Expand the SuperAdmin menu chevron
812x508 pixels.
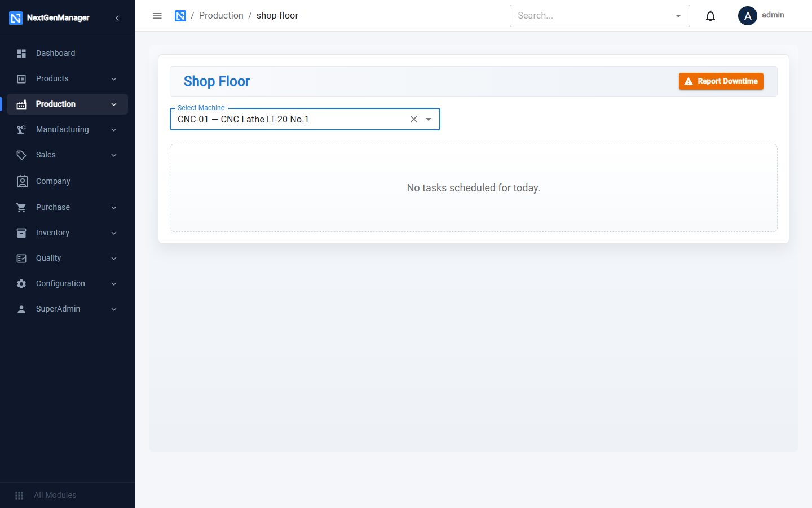click(114, 309)
